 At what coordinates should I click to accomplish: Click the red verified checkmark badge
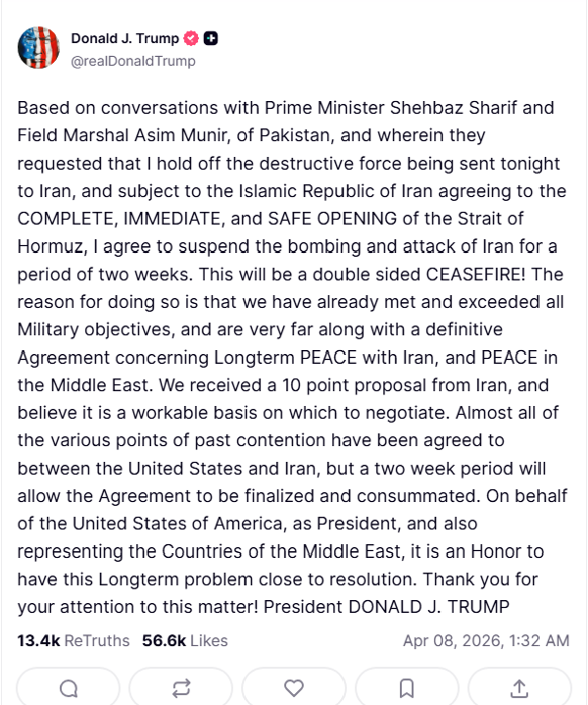point(192,39)
